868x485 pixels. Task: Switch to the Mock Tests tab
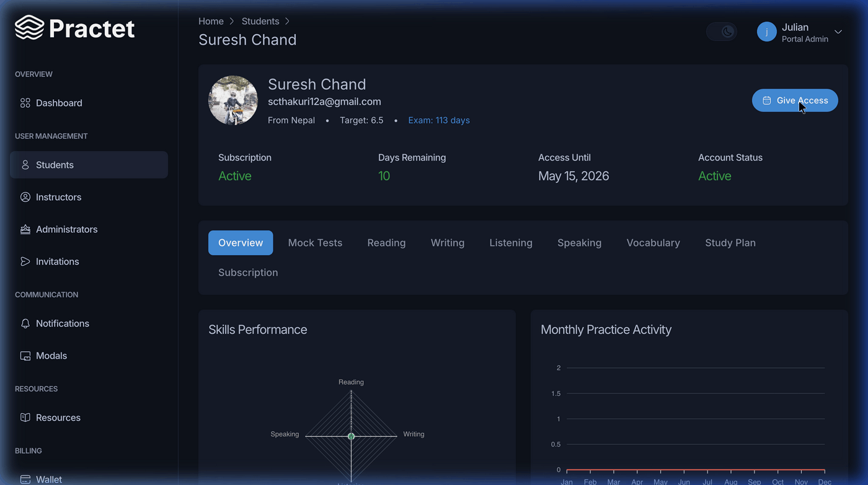315,243
